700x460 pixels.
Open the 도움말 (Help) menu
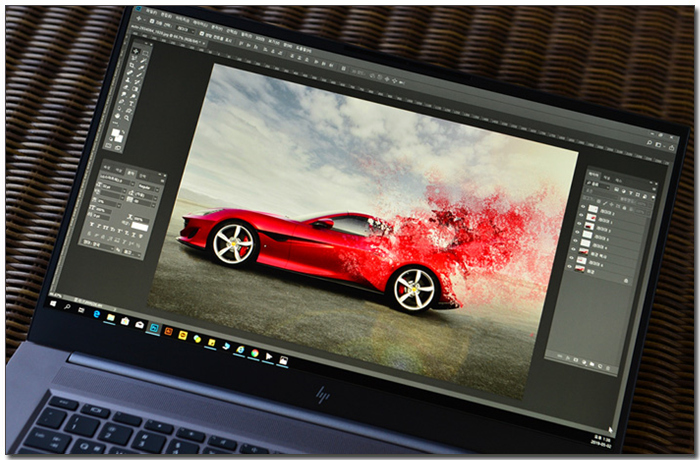coord(303,49)
